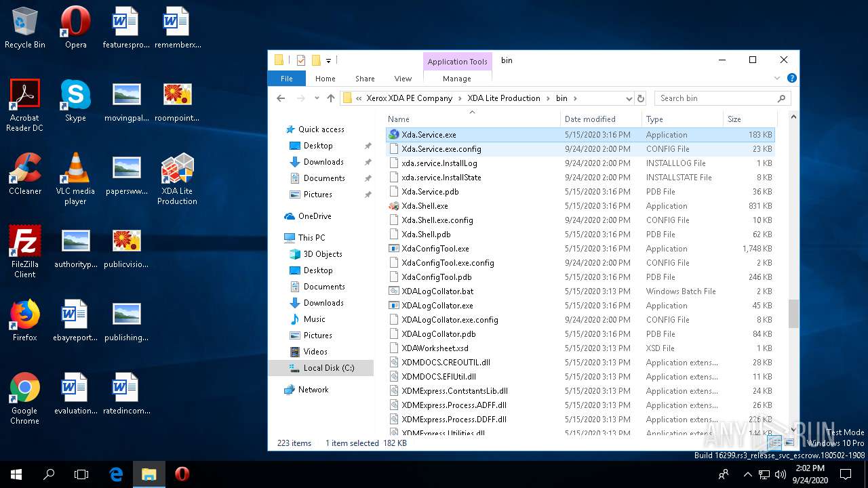Image resolution: width=868 pixels, height=488 pixels.
Task: Sort by Type column header
Action: [682, 119]
